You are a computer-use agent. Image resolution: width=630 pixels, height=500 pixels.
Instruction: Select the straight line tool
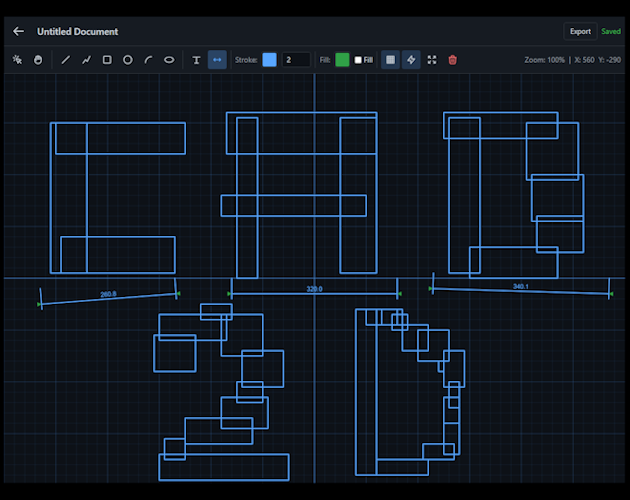66,60
